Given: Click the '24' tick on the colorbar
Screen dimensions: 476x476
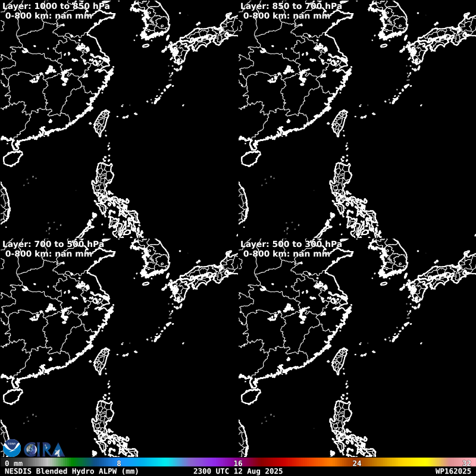Looking at the screenshot, I should point(357,464).
